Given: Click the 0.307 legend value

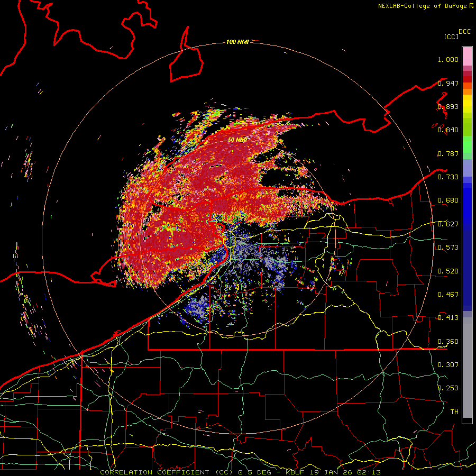Looking at the screenshot, I should point(448,364).
